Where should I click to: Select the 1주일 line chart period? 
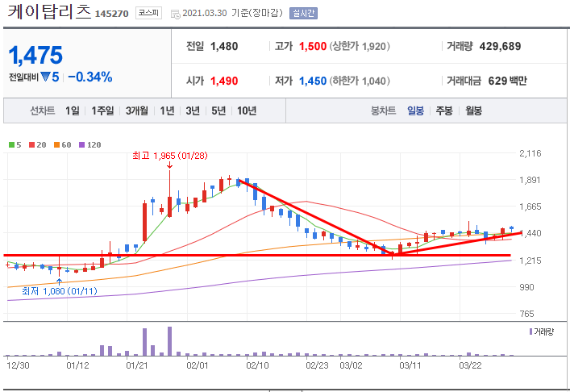click(102, 111)
